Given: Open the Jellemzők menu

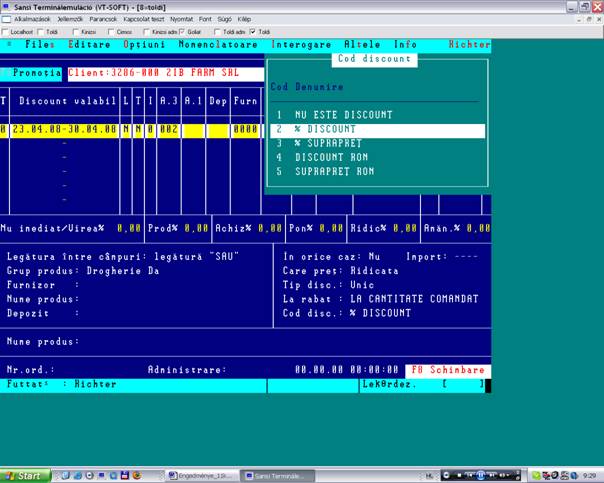Looking at the screenshot, I should click(x=70, y=19).
